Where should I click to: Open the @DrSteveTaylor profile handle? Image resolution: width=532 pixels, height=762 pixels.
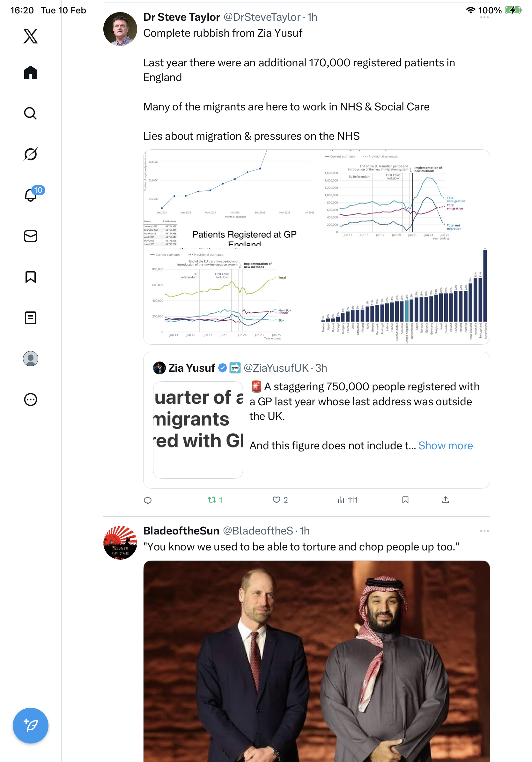click(262, 17)
